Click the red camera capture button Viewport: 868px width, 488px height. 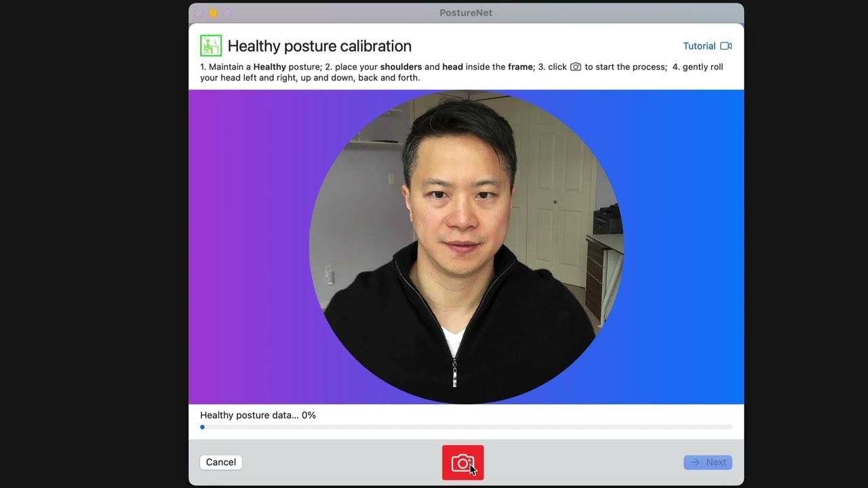(x=462, y=462)
